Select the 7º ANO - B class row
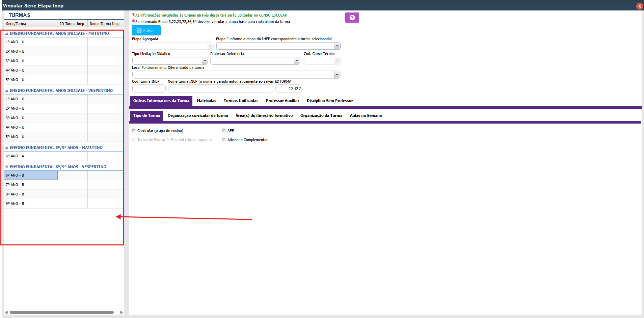The height and width of the screenshot is (318, 644). coord(30,185)
